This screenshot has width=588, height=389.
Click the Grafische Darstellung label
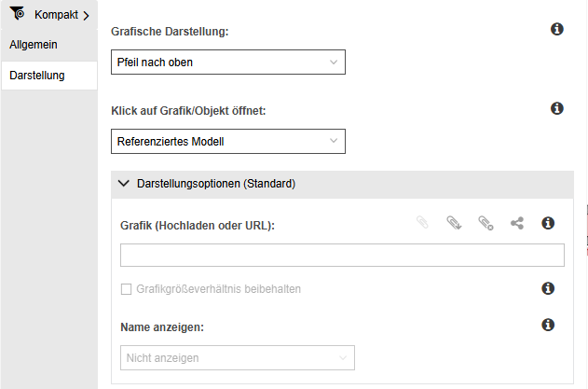pos(170,32)
